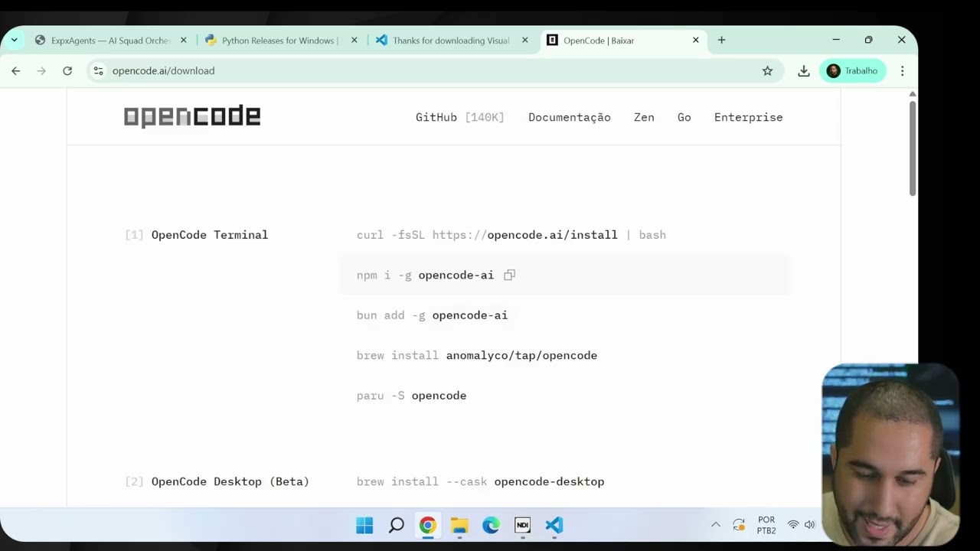980x551 pixels.
Task: Reload the opencode.ai page
Action: pos(67,70)
